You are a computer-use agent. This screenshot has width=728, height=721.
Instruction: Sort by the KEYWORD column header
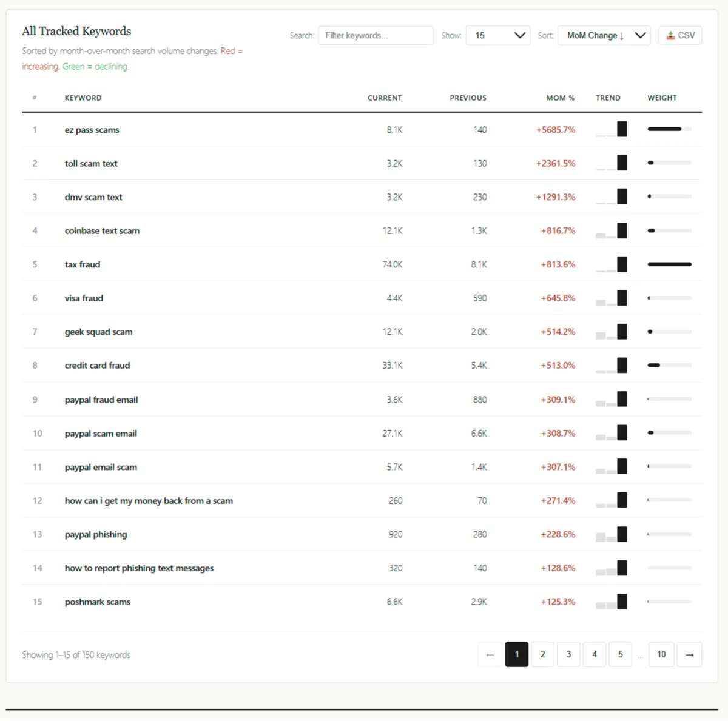(x=83, y=98)
